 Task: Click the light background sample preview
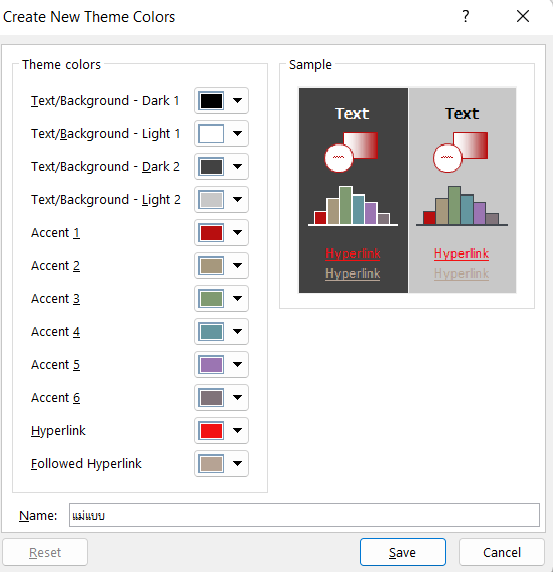pos(462,190)
